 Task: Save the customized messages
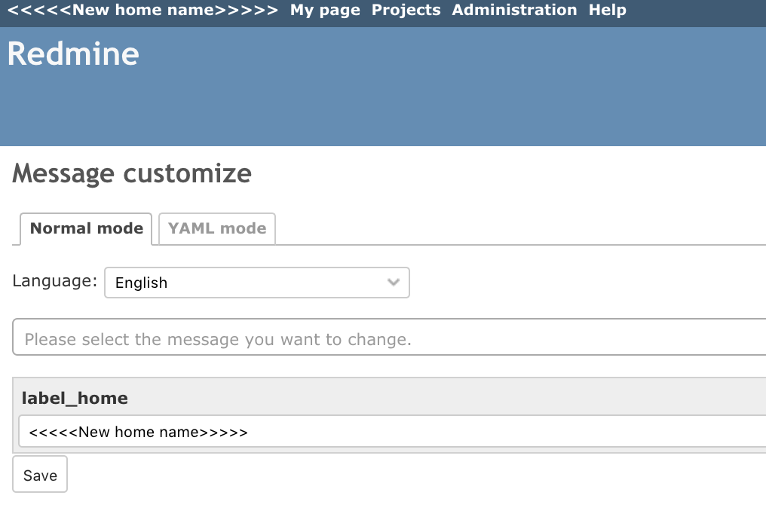[40, 475]
